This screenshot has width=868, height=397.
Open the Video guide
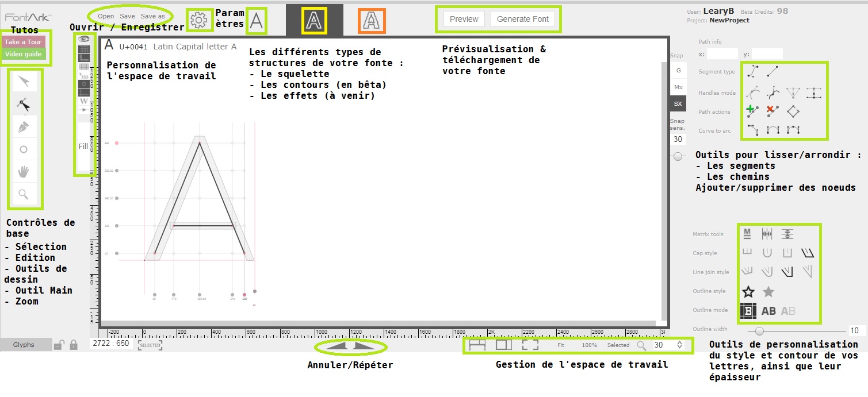click(x=23, y=54)
